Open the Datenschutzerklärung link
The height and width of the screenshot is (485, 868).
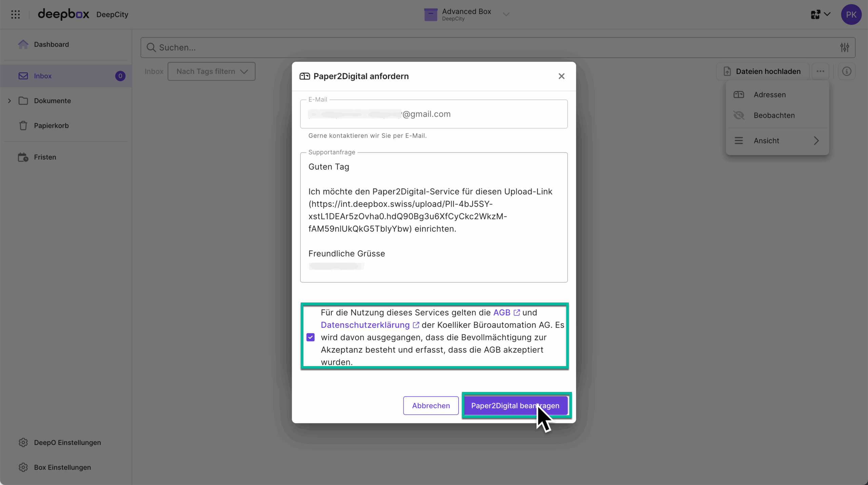370,325
